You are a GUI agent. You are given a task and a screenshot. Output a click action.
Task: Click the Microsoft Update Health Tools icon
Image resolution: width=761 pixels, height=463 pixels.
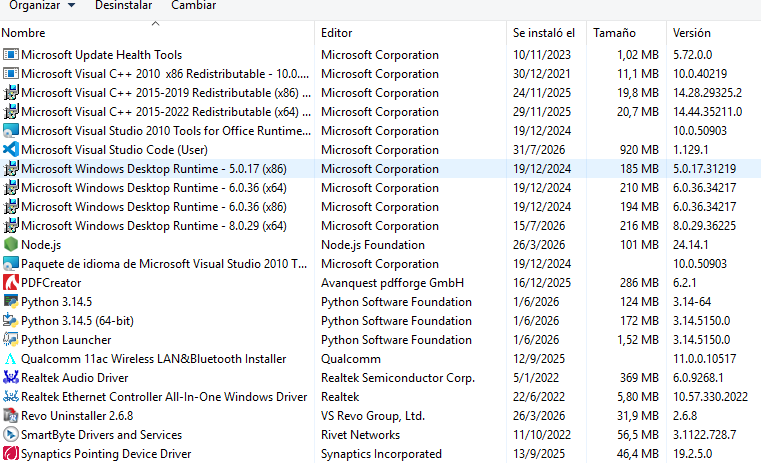(11, 54)
